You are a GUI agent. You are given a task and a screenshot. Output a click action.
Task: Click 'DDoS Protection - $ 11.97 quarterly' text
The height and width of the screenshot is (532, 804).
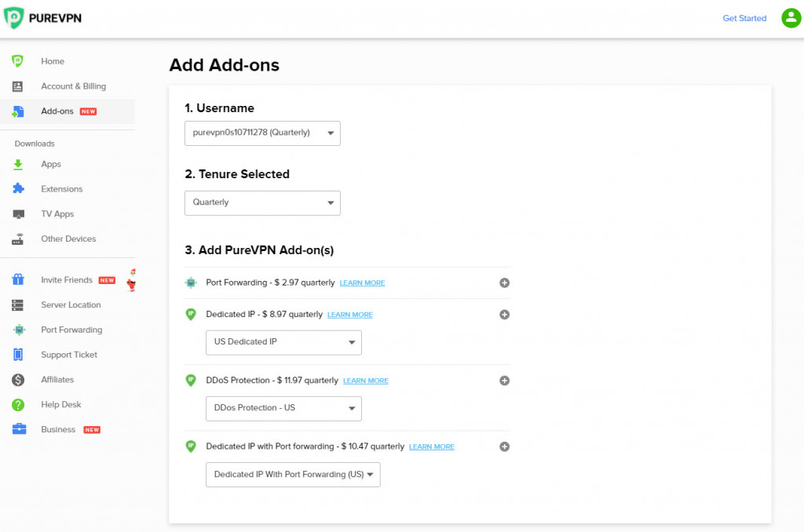272,381
